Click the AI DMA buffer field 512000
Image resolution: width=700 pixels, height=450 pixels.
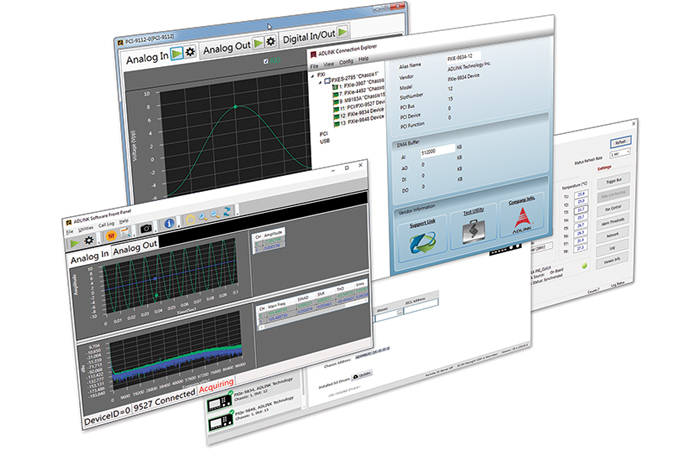pos(437,151)
